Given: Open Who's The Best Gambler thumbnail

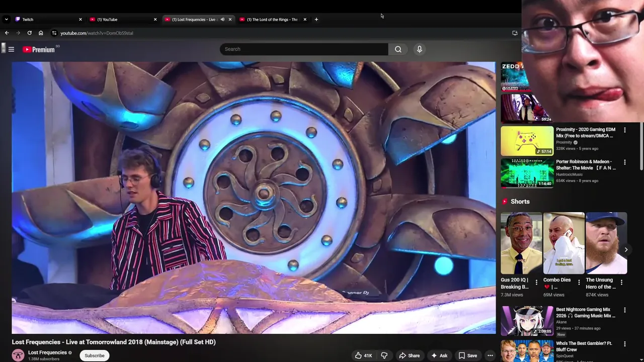Looking at the screenshot, I should point(527,351).
